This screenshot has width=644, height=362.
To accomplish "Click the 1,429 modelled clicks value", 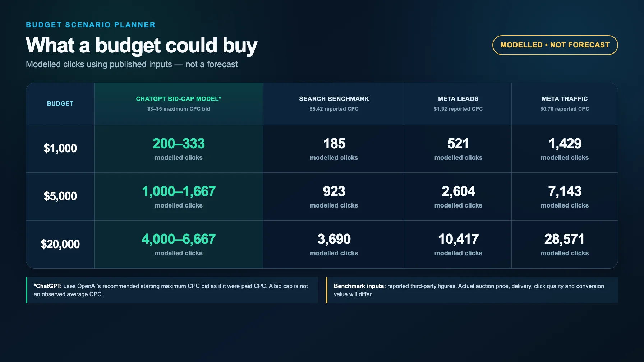I will click(x=565, y=144).
